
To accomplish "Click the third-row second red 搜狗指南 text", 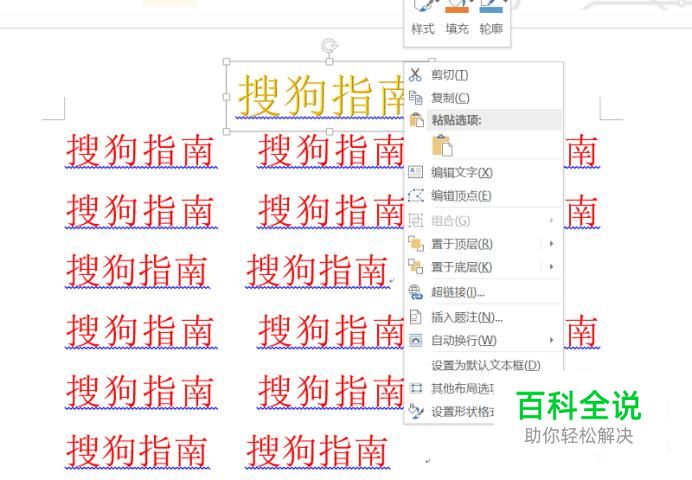I will click(317, 271).
